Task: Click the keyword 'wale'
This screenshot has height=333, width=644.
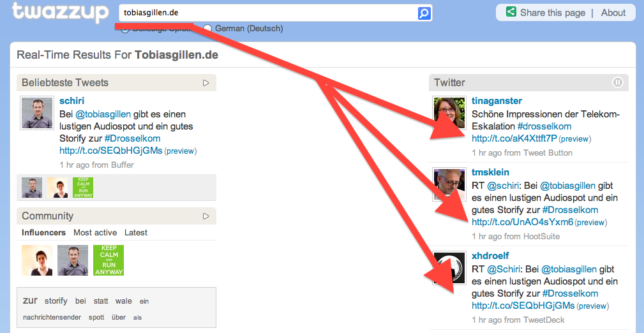Action: [x=124, y=301]
